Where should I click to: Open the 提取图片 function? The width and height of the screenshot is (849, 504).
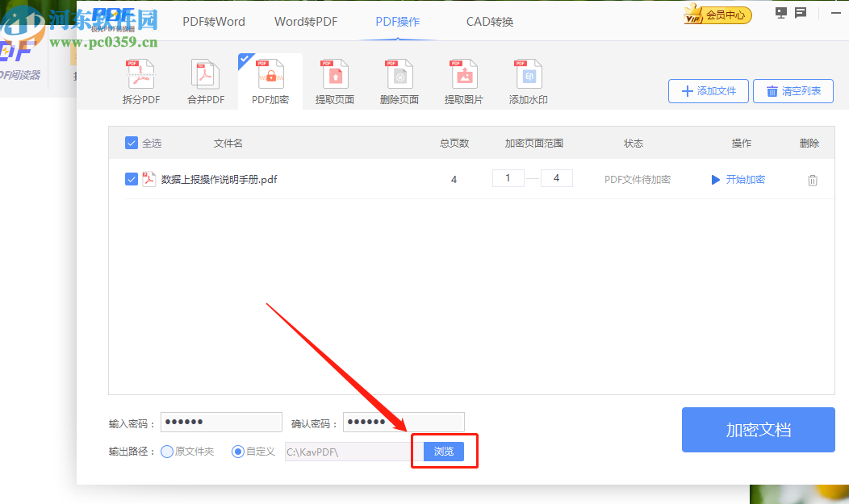click(463, 80)
